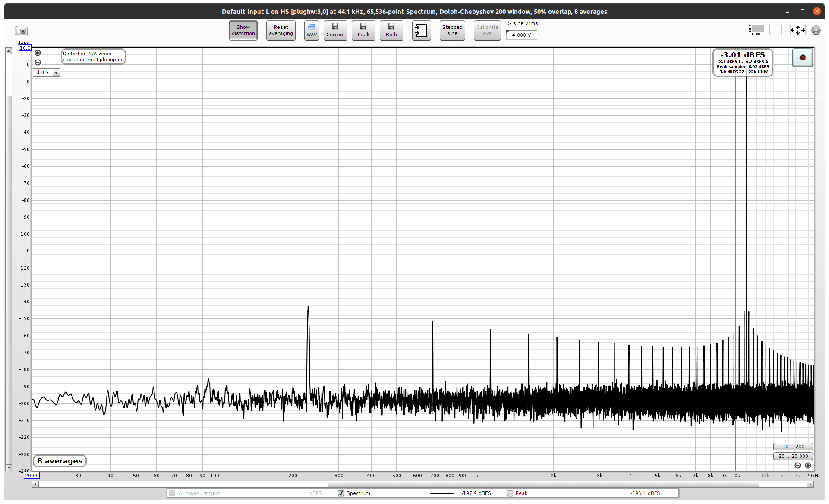
Task: Enable the Peak trace checkbox
Action: point(510,493)
